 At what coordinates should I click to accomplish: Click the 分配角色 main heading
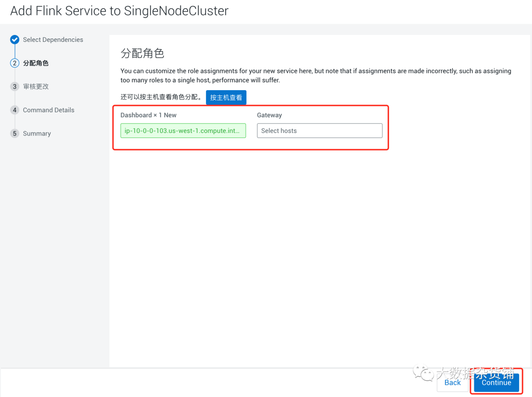[x=142, y=53]
